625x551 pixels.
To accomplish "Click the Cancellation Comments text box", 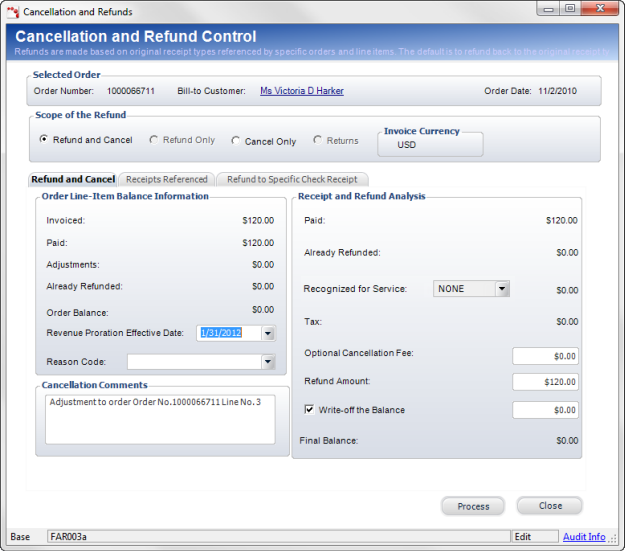I will (160, 419).
